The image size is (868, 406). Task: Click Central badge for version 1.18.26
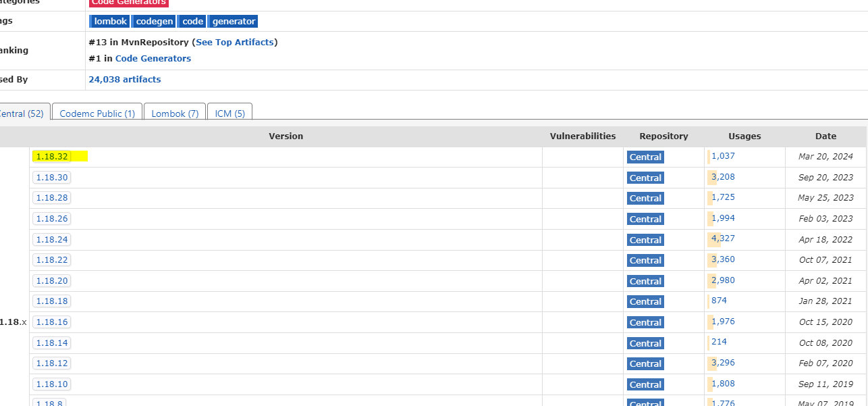645,220
